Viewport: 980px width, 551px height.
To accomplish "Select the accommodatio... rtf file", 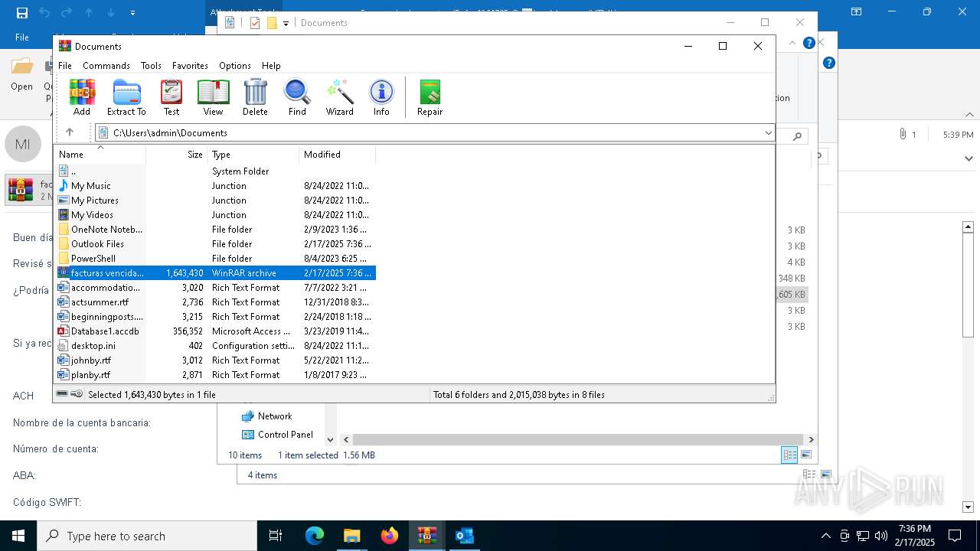I will coord(215,288).
